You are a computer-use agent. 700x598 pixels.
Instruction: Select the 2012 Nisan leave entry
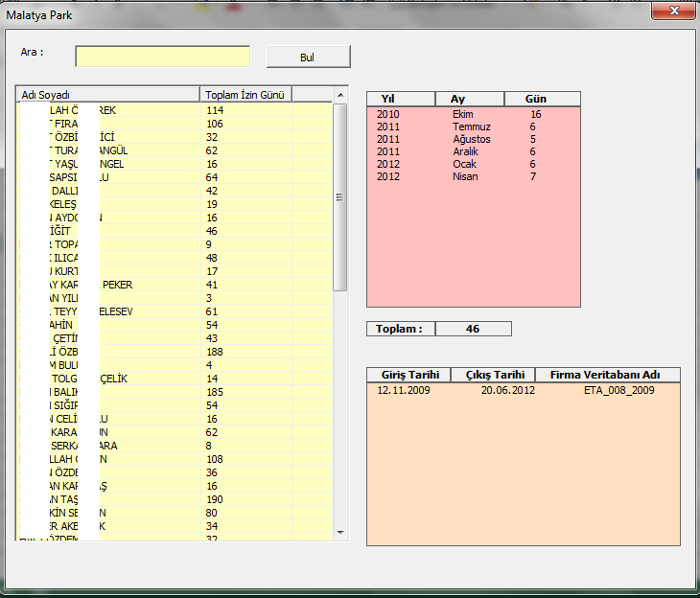tap(474, 176)
